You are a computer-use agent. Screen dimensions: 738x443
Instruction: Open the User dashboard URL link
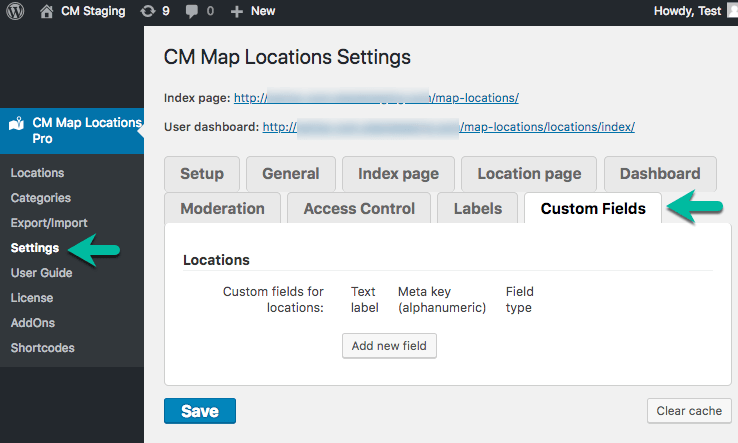[448, 127]
